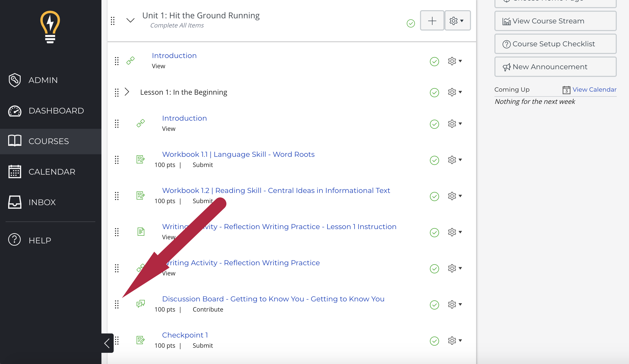Toggle publish status for Workbook 1.1
The width and height of the screenshot is (629, 364).
434,160
